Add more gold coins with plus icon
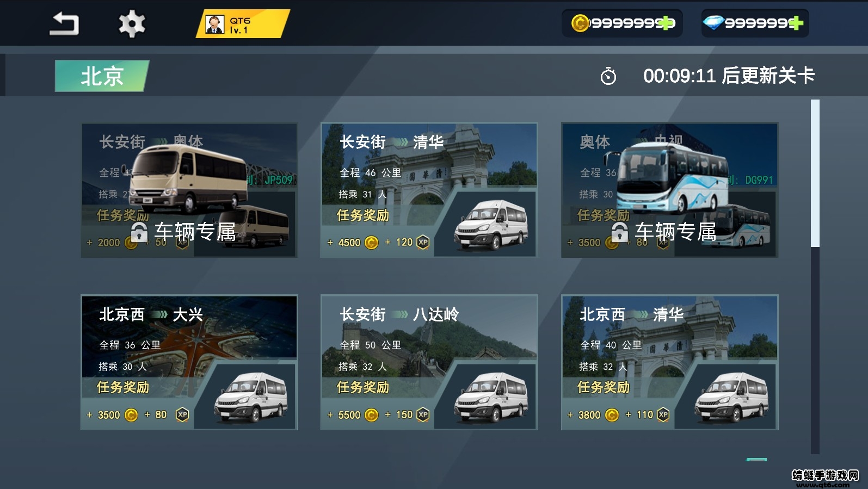The image size is (868, 489). tap(667, 23)
